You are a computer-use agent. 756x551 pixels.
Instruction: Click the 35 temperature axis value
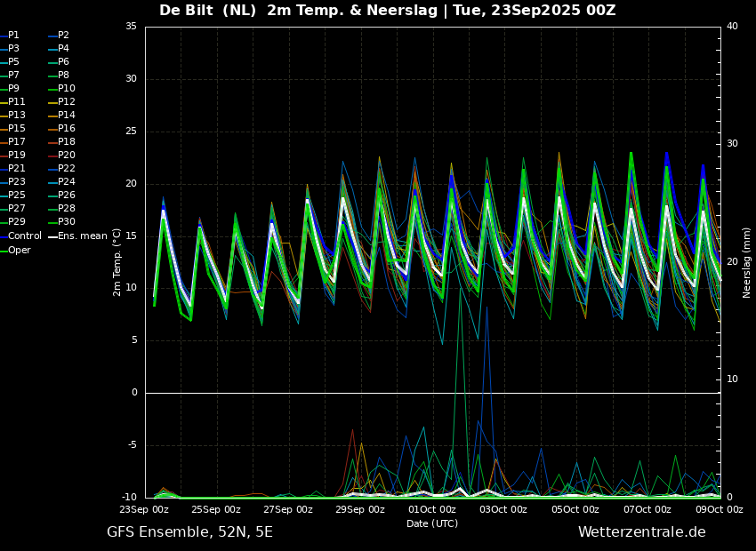pyautogui.click(x=131, y=27)
